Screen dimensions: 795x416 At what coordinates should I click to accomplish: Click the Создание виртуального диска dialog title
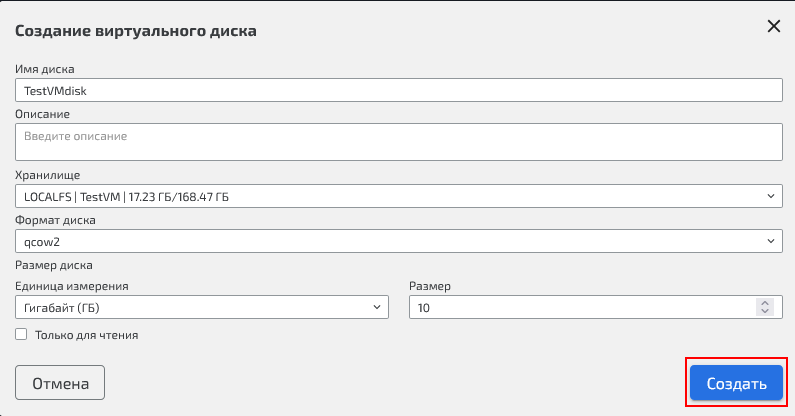136,31
